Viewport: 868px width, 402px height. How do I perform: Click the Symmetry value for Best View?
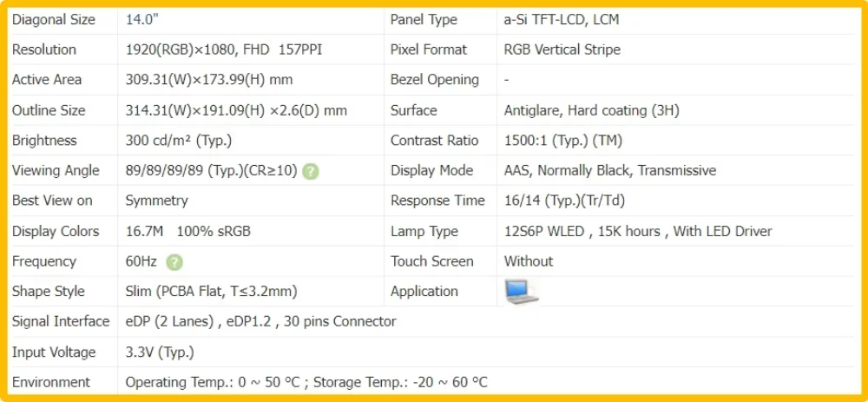[156, 201]
